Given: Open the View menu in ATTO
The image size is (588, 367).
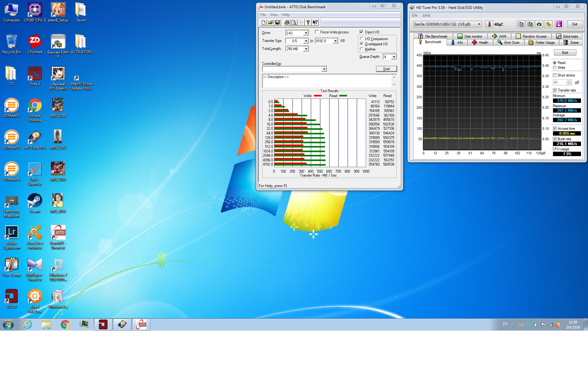Looking at the screenshot, I should (273, 15).
